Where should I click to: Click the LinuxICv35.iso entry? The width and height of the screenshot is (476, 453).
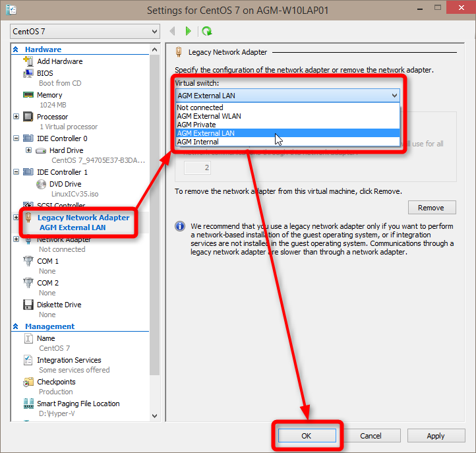click(x=75, y=194)
